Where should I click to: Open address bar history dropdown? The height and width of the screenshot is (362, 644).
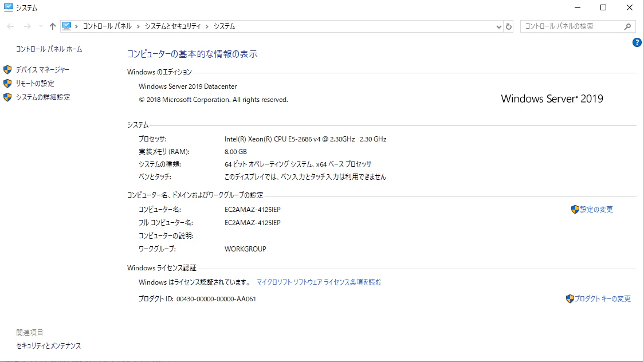pyautogui.click(x=498, y=27)
